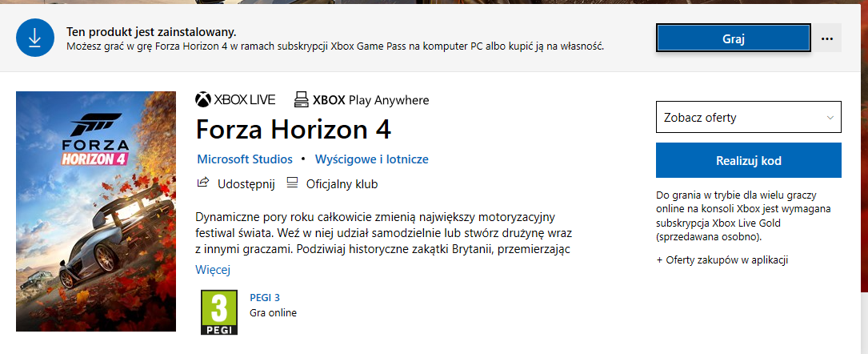Click the Udostępnij share label

click(246, 184)
